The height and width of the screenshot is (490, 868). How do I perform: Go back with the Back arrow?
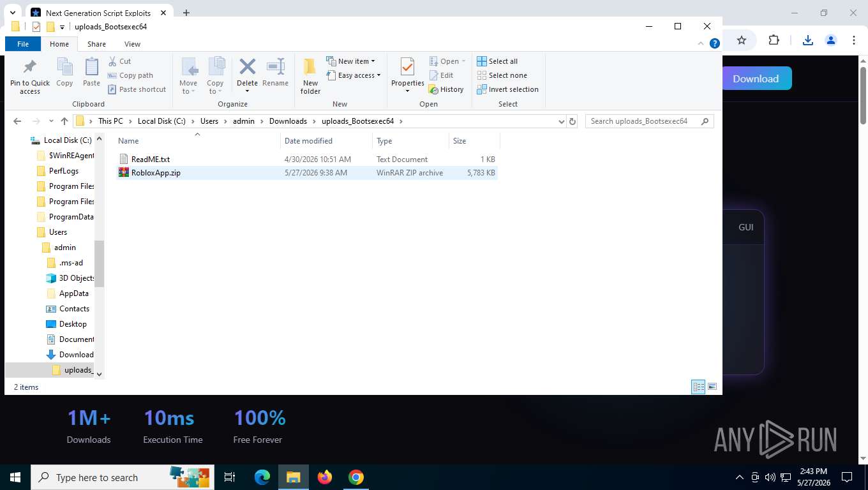17,121
